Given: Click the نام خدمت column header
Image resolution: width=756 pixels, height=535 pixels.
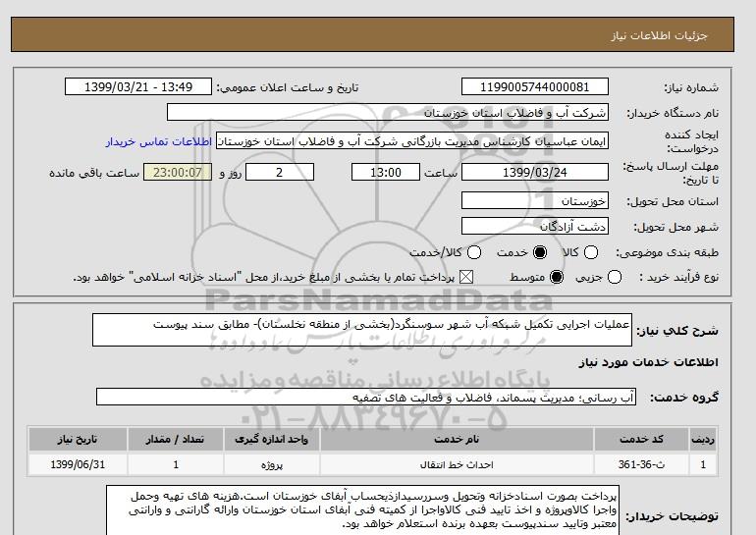Looking at the screenshot, I should pyautogui.click(x=457, y=439).
